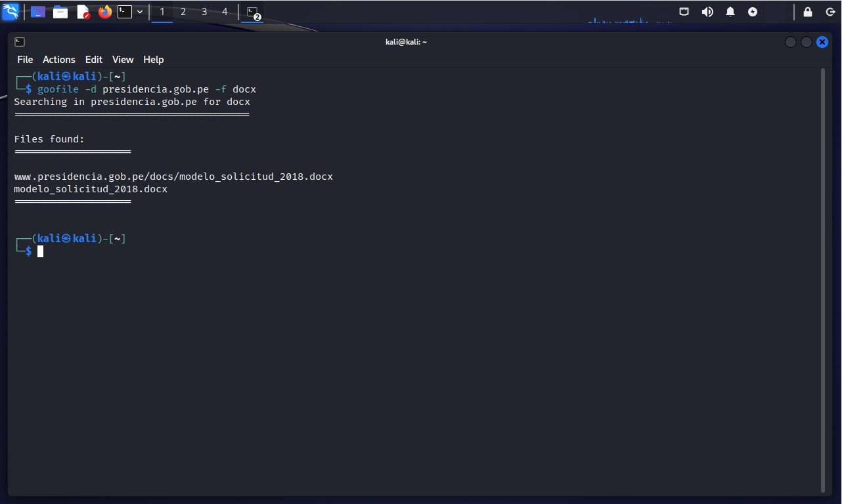
Task: Switch to workspace 2
Action: coord(183,12)
